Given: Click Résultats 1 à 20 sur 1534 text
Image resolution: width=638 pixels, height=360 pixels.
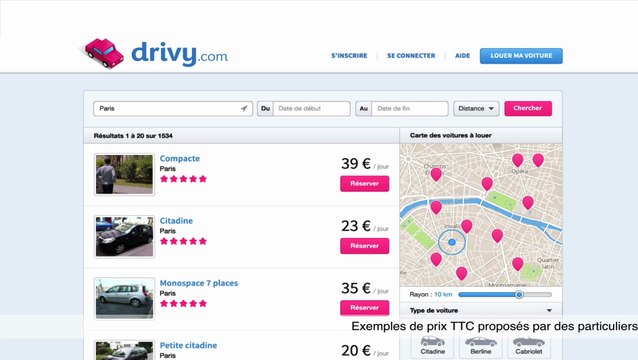Looking at the screenshot, I should (x=133, y=136).
